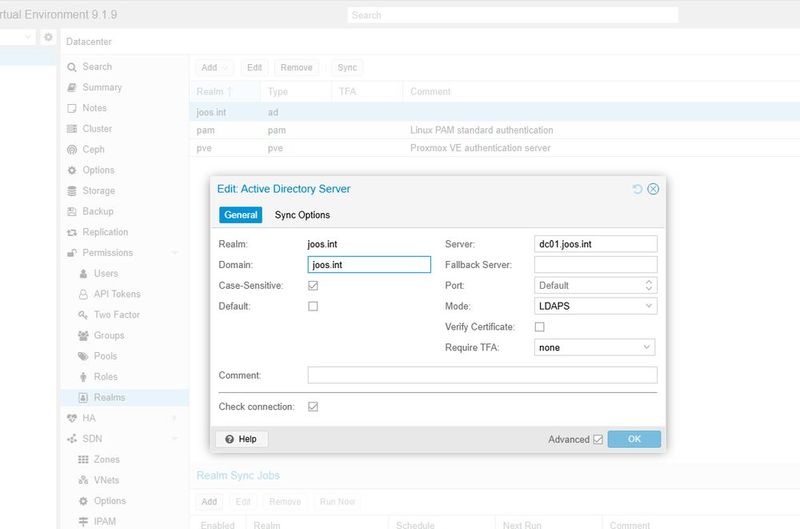
Task: Select the Realms address book icon
Action: (x=83, y=397)
